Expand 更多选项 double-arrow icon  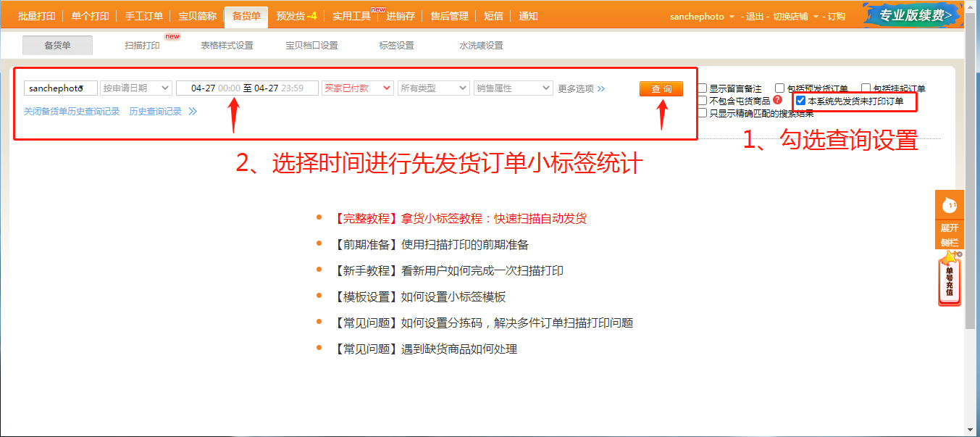tap(601, 88)
